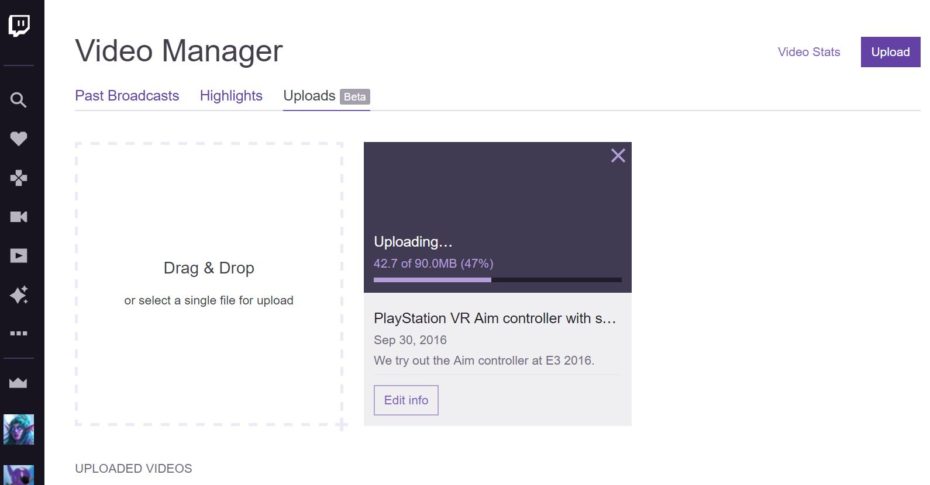Browse games via the gamepad icon
This screenshot has width=930, height=485.
[x=18, y=178]
